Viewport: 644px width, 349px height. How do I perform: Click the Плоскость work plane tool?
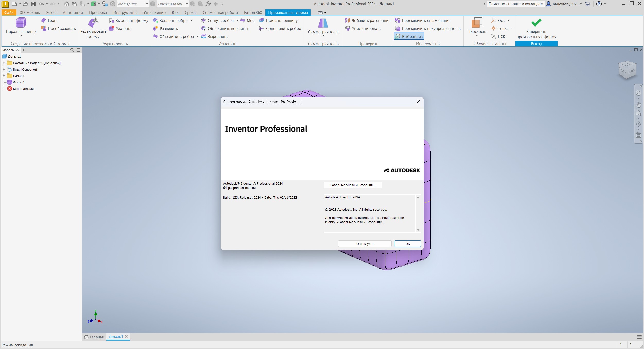point(477,26)
